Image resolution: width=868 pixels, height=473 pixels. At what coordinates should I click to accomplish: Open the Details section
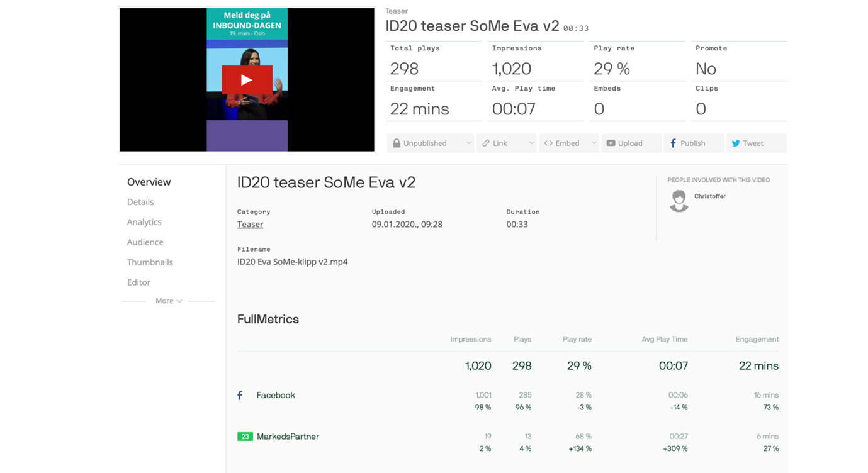140,202
